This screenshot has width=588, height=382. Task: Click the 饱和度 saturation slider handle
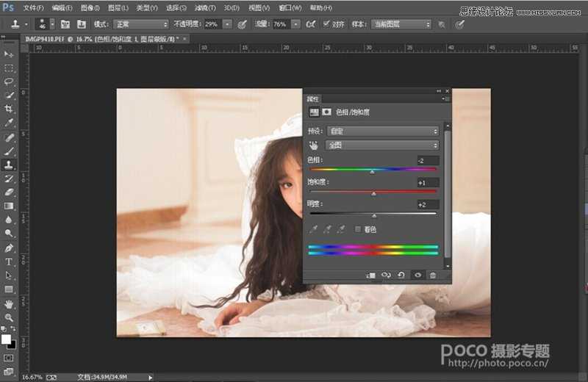coord(373,194)
